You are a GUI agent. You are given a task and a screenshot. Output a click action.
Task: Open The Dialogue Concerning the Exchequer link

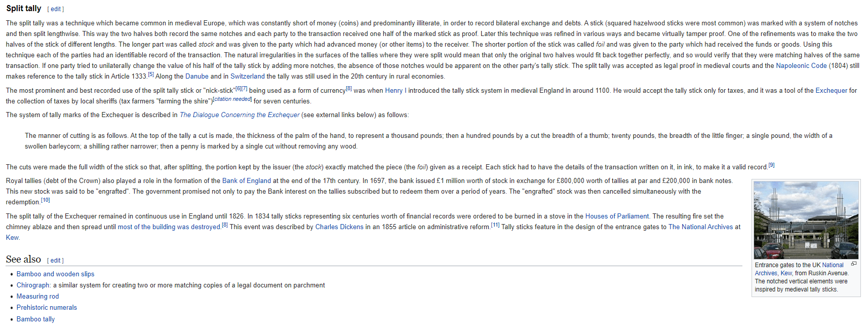point(240,115)
